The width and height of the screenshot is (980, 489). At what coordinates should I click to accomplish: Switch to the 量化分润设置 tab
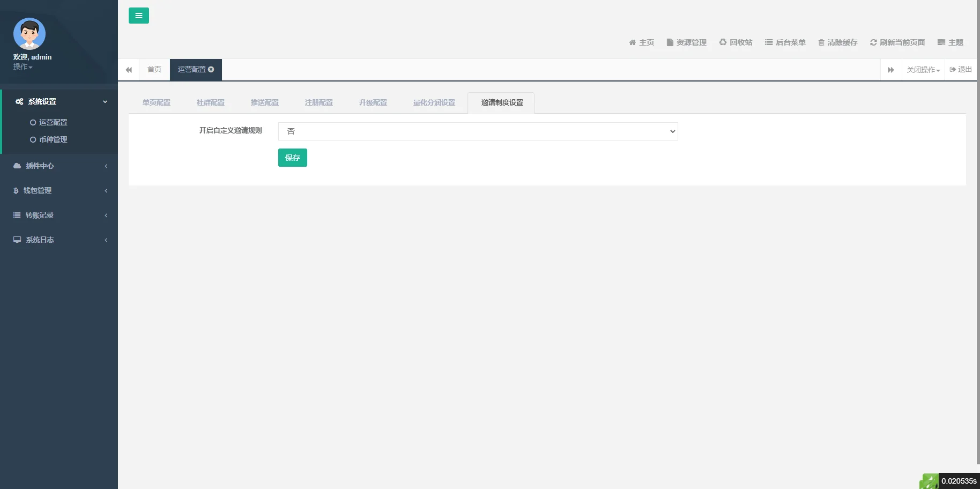pos(434,103)
